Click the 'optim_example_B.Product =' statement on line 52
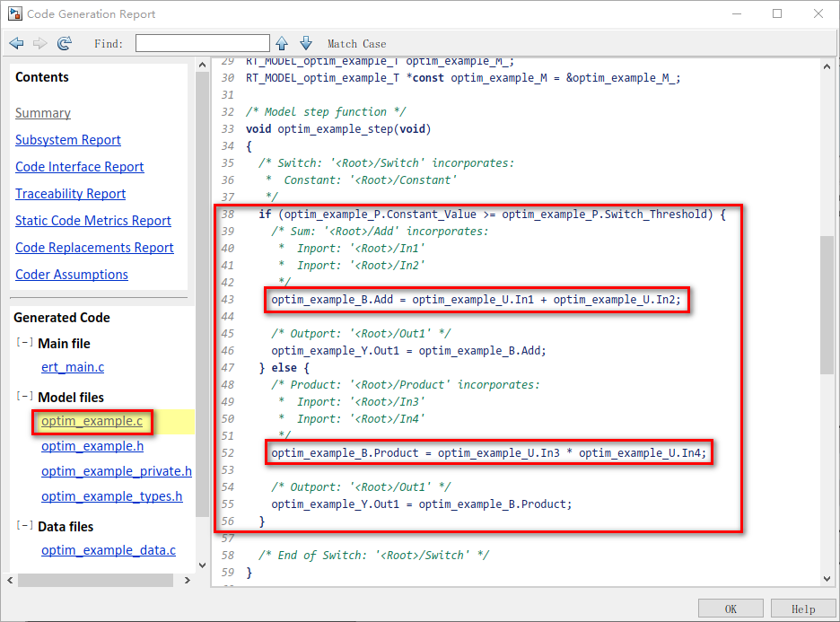This screenshot has height=622, width=840. click(x=488, y=453)
